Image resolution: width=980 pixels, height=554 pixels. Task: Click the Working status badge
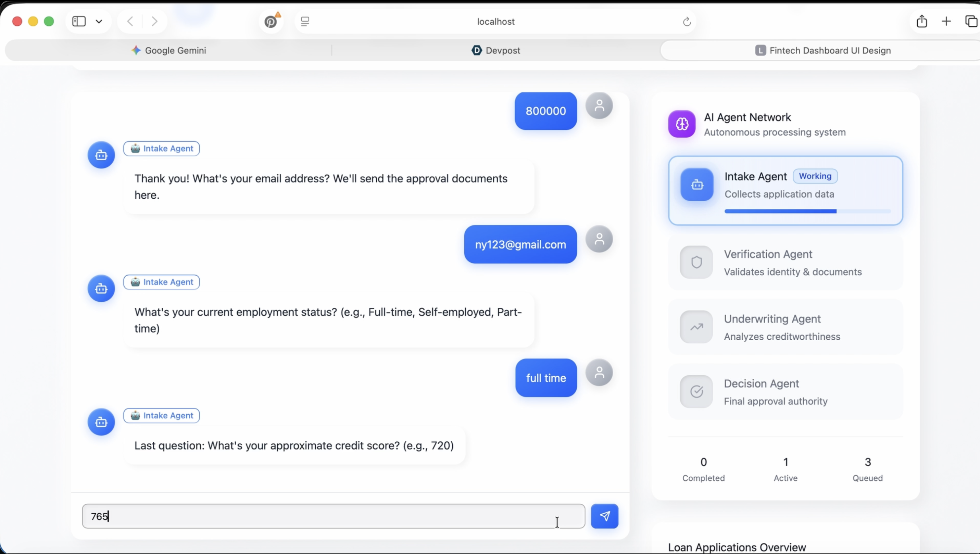(815, 176)
